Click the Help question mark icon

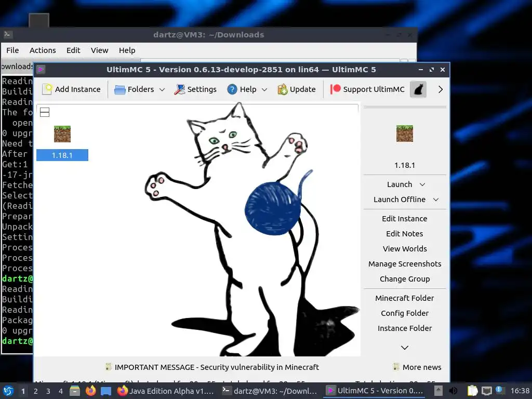click(x=232, y=89)
